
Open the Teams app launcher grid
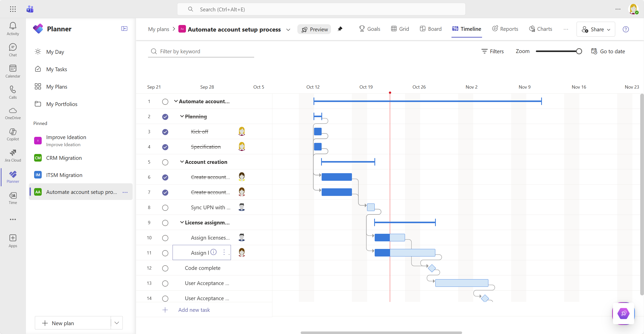13,9
